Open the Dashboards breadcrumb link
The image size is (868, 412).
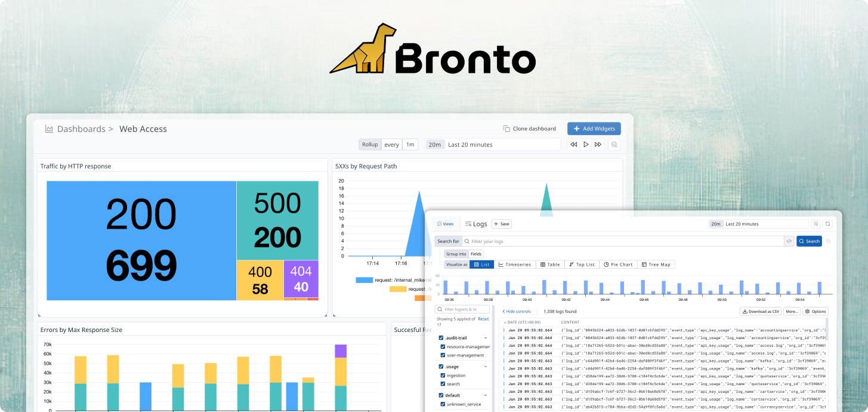point(81,129)
